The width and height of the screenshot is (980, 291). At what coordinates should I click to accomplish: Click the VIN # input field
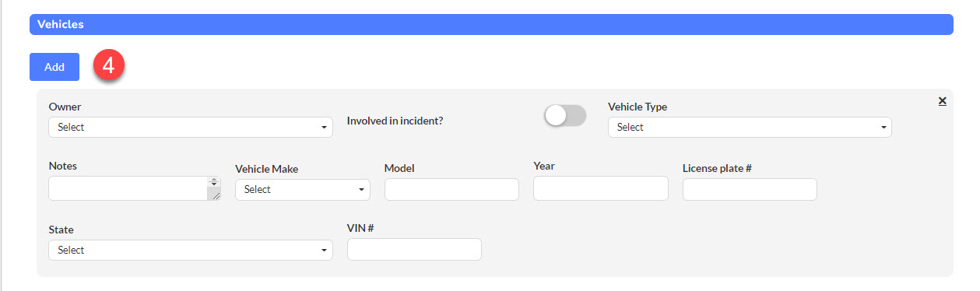pos(414,249)
